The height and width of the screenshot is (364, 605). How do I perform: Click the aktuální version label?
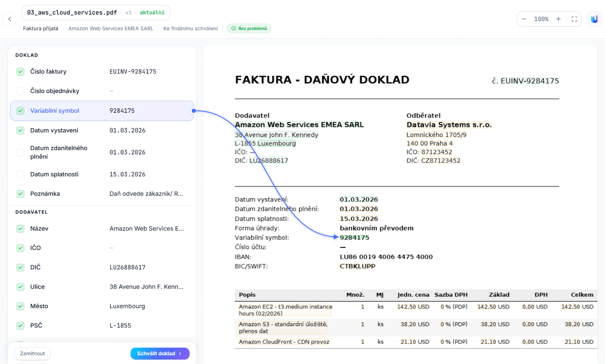(x=152, y=13)
